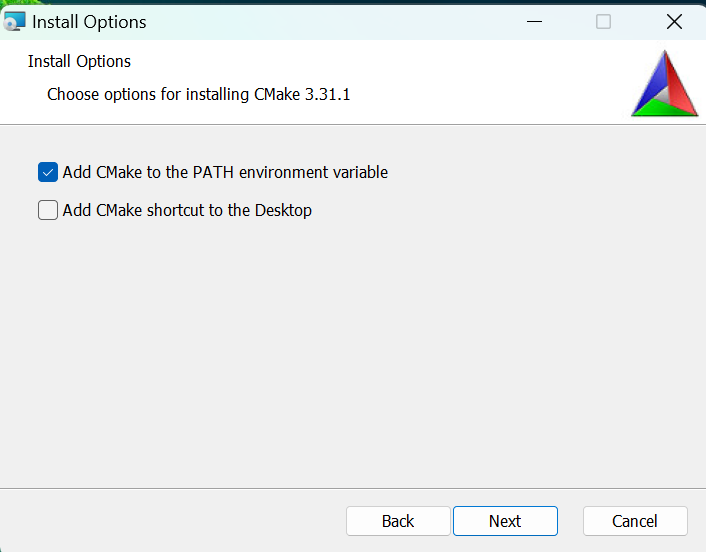Go back with the Back button
The image size is (706, 552).
(398, 521)
